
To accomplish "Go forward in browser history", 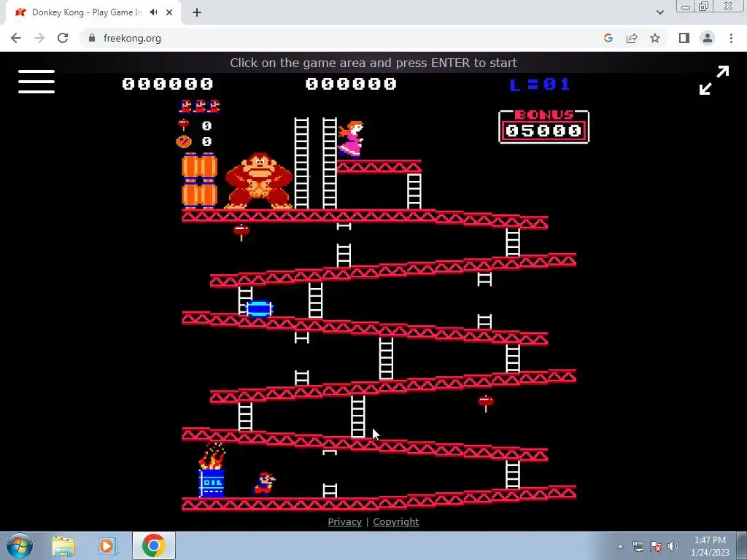I will tap(39, 38).
